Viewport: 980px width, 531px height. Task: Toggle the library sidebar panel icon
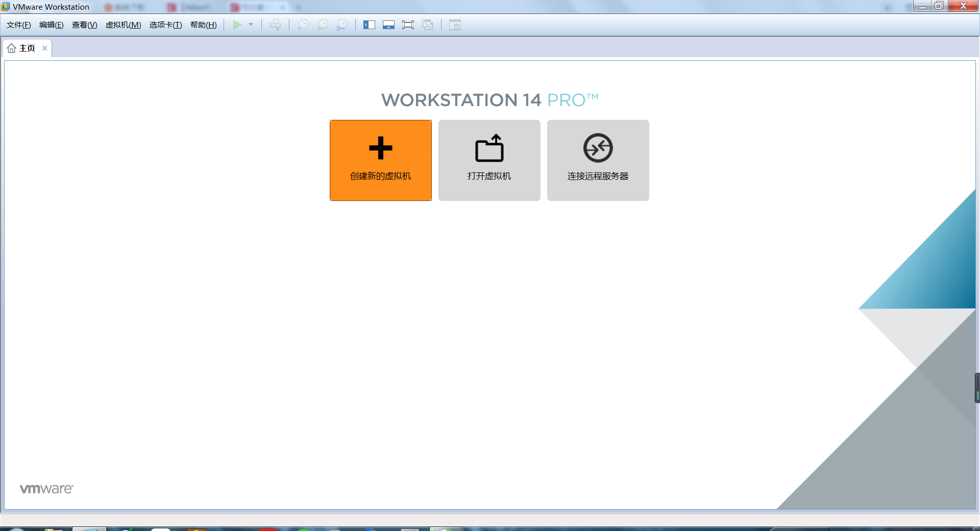(369, 25)
